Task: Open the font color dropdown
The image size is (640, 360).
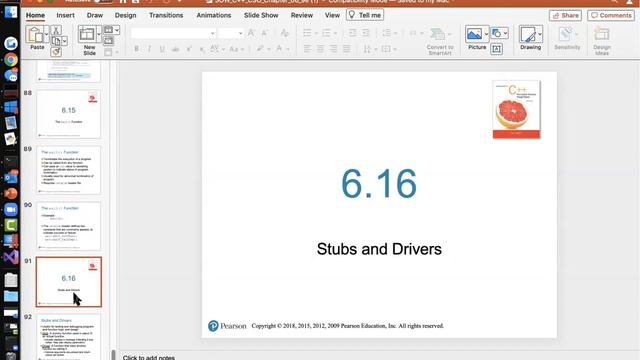Action: (288, 49)
